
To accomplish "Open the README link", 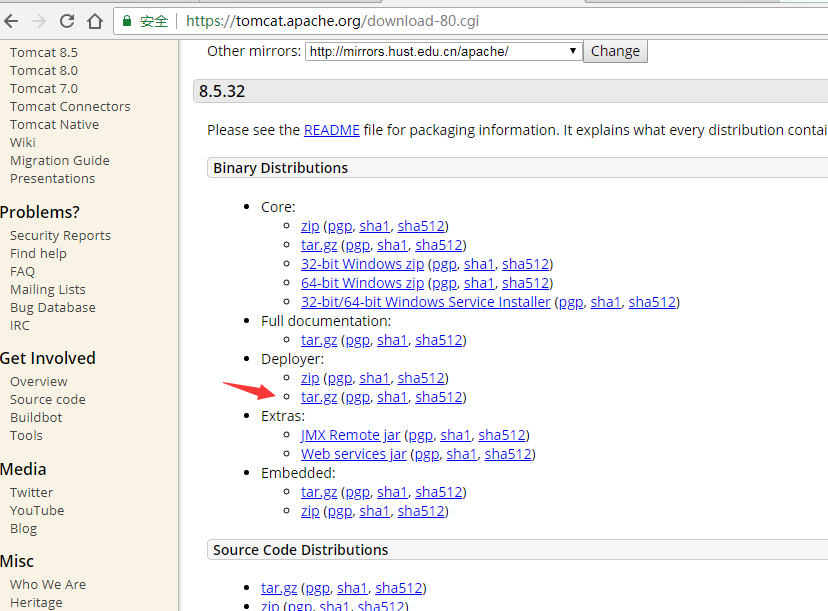I will tap(332, 130).
